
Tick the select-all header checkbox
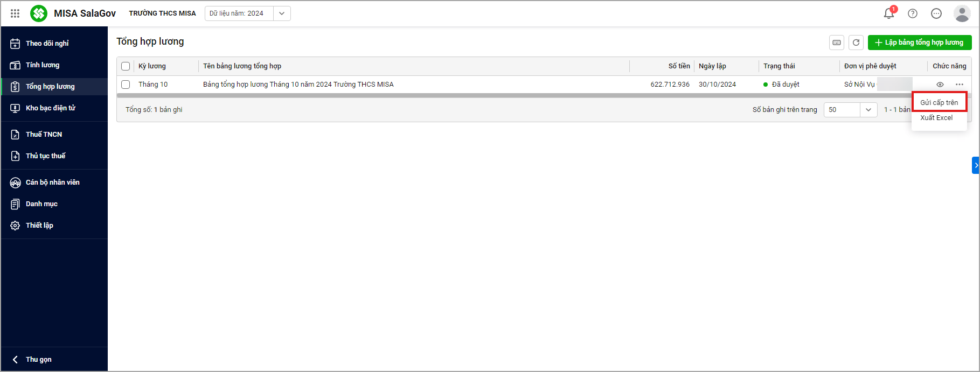126,66
